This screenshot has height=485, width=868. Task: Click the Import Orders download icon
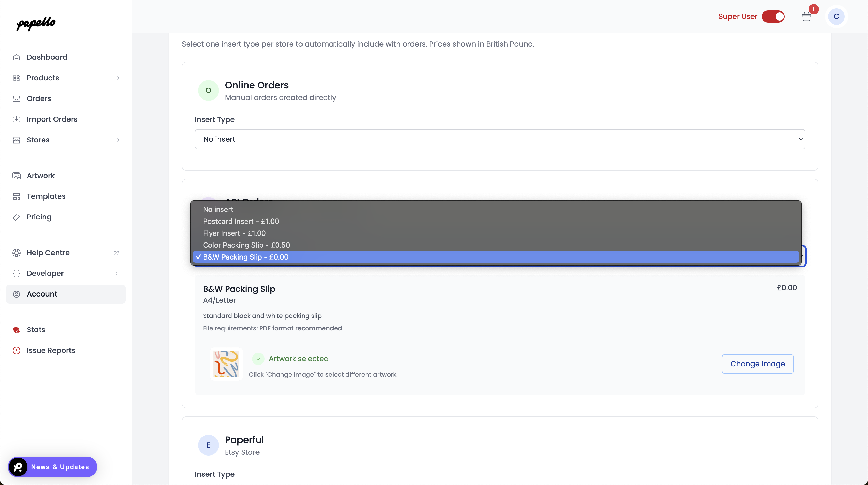pyautogui.click(x=17, y=119)
